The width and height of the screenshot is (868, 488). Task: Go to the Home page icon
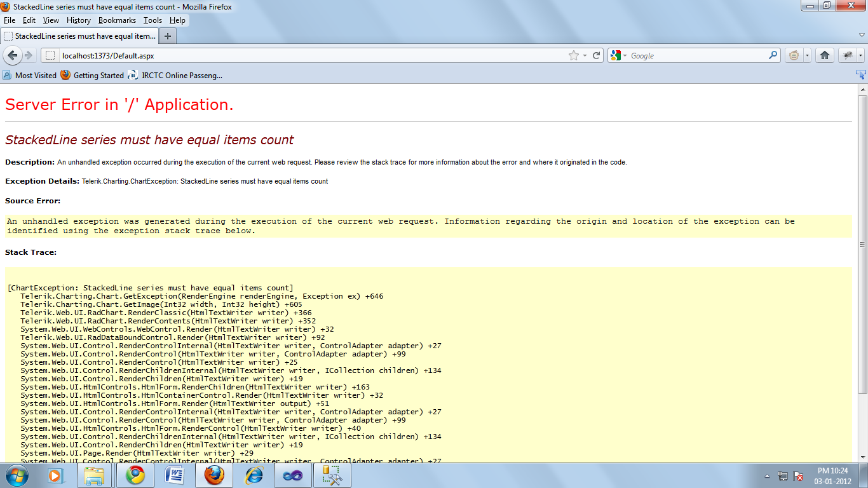point(825,55)
